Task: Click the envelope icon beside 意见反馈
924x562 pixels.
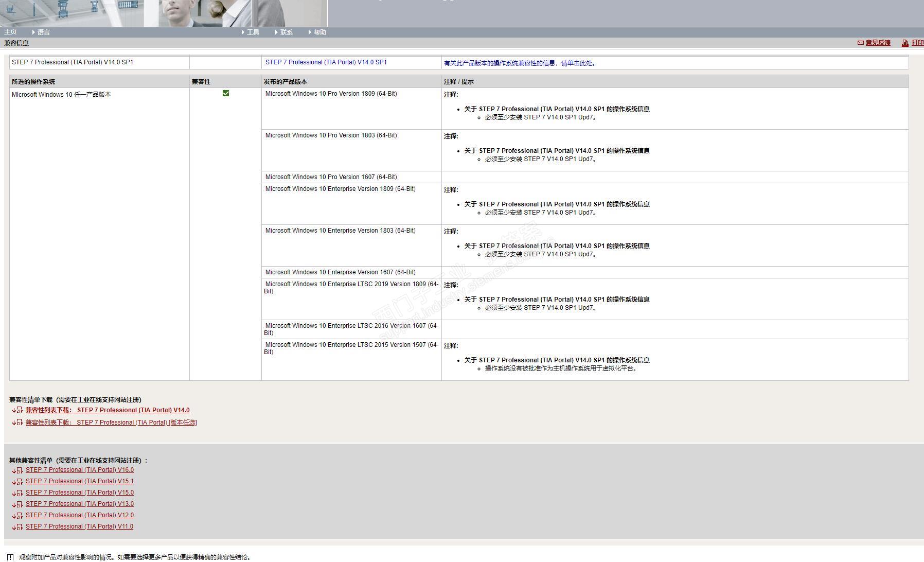Action: (x=860, y=43)
